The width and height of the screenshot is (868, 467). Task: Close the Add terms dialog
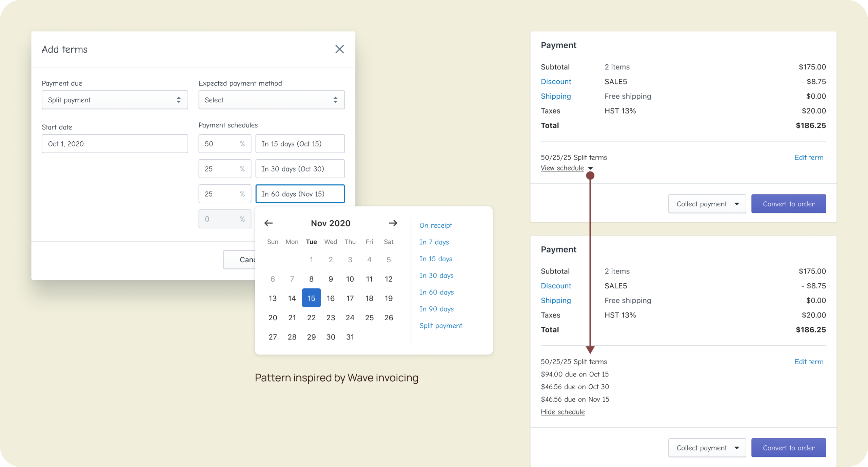(x=339, y=49)
